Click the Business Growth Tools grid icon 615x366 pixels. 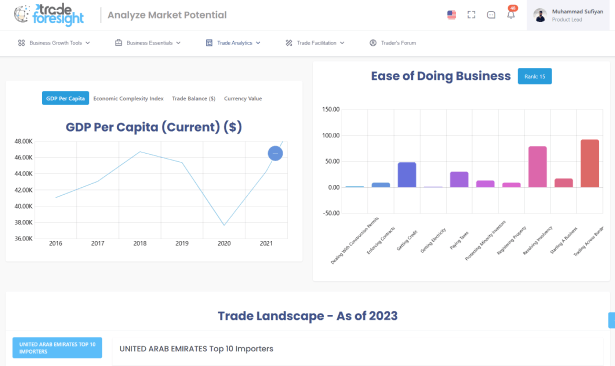coord(22,43)
